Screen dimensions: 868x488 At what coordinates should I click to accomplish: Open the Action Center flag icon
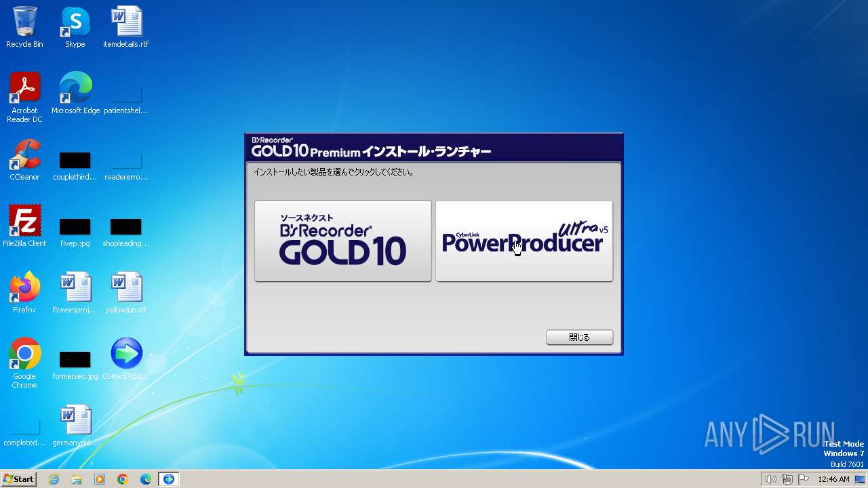click(804, 479)
